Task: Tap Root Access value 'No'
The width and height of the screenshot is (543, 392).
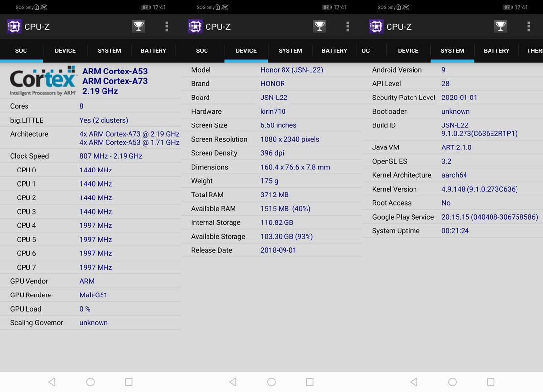Action: [x=446, y=203]
